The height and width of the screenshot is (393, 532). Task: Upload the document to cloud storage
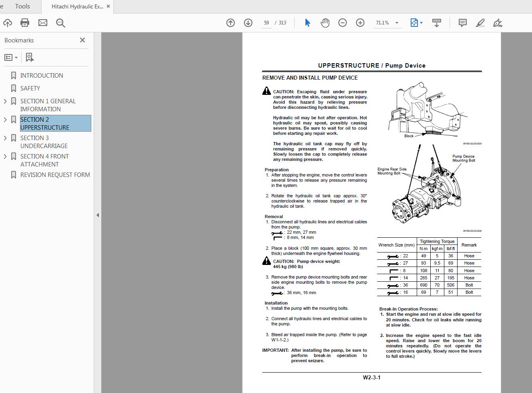point(7,23)
